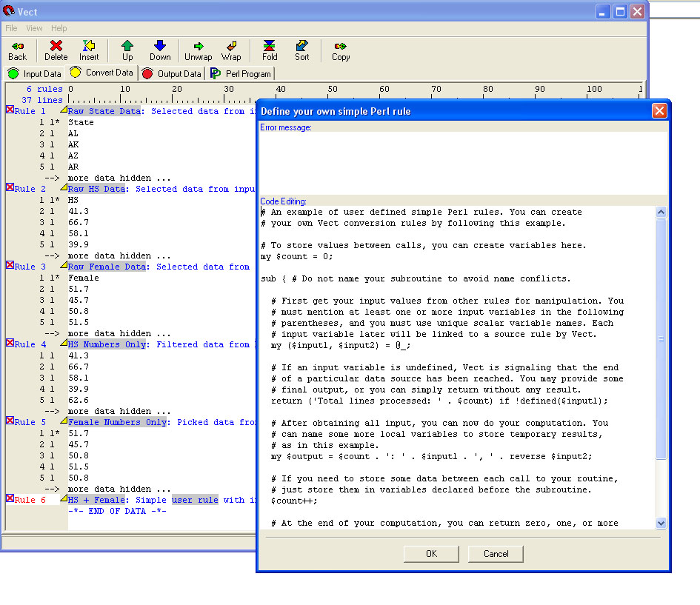Click the 'AK' data row in Rule 1
Image resolution: width=700 pixels, height=605 pixels.
73,144
